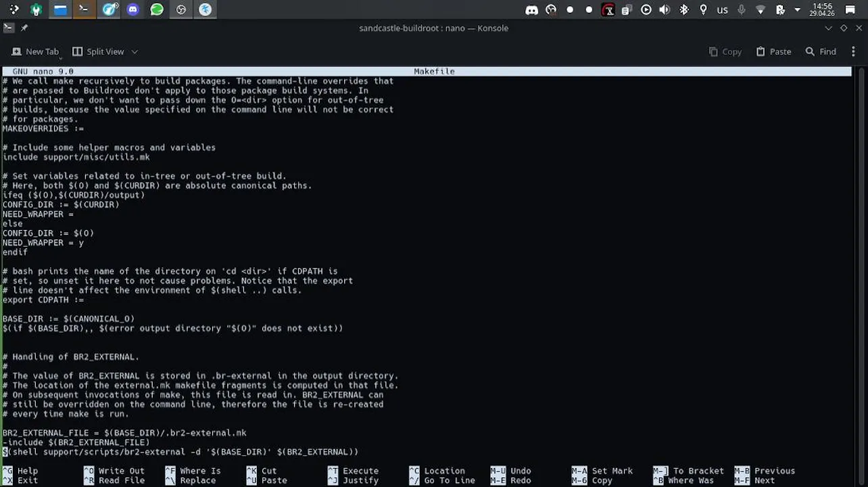The image size is (868, 487).
Task: Open the New Tab dropdown arrow
Action: (60, 57)
